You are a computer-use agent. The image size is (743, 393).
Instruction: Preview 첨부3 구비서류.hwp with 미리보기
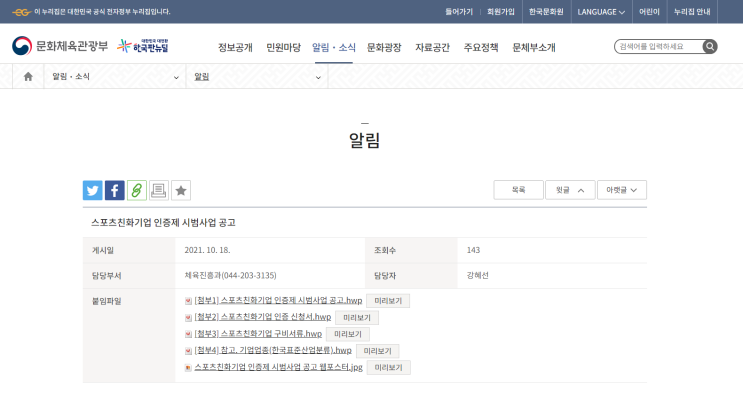tap(348, 334)
